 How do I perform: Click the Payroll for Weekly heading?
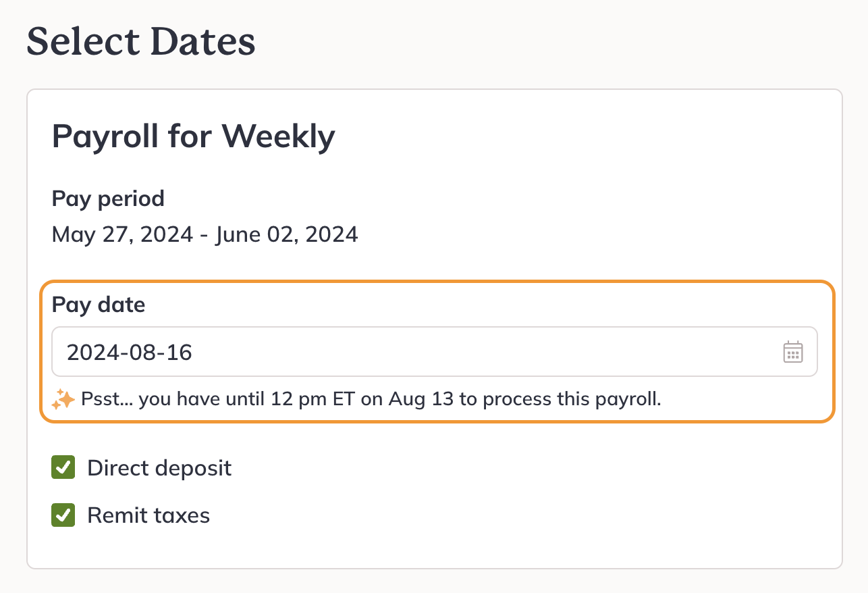[194, 136]
